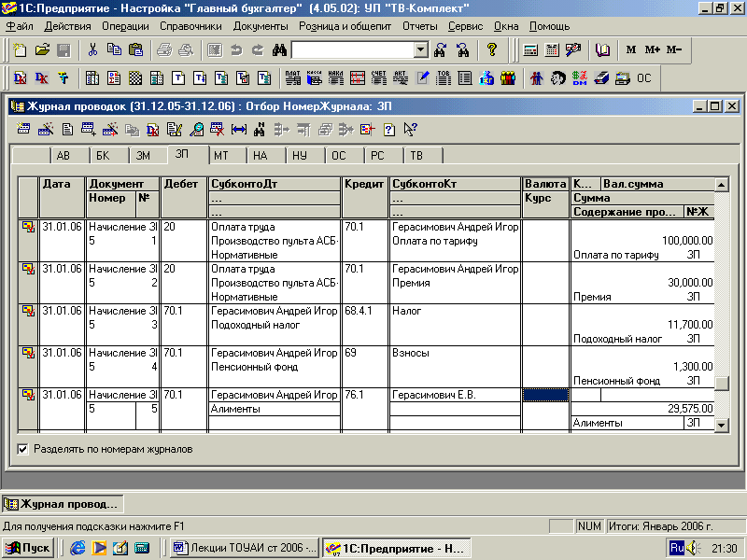Click the Дт/Кт red operations journal icon

pyautogui.click(x=20, y=78)
